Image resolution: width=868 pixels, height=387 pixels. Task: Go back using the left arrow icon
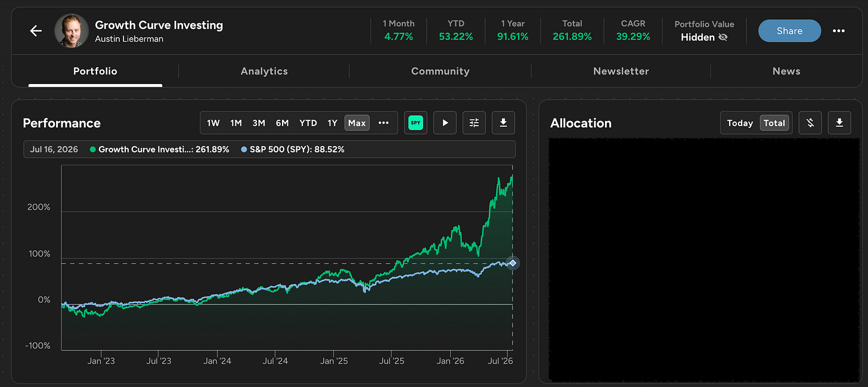pos(36,31)
